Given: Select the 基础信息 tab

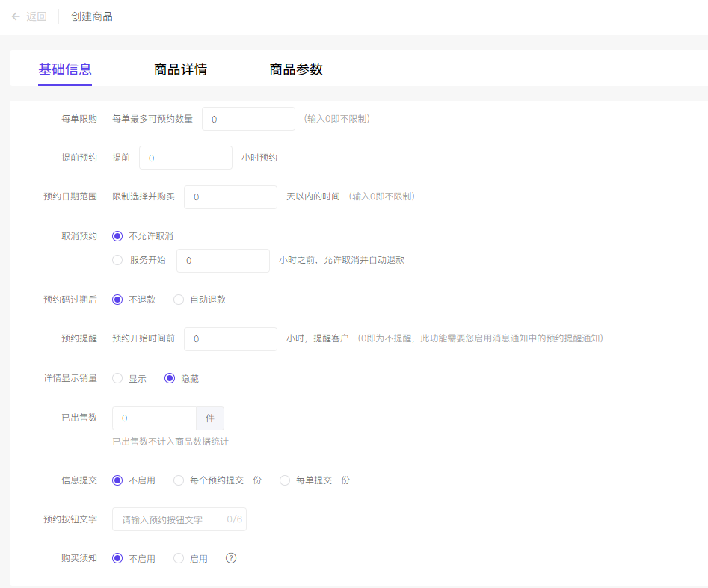Looking at the screenshot, I should 65,69.
